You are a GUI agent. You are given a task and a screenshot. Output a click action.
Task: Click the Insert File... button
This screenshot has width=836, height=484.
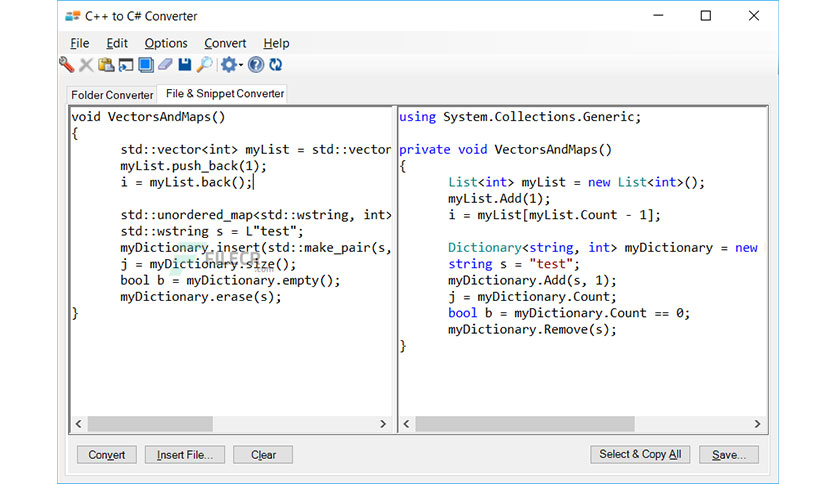(184, 455)
